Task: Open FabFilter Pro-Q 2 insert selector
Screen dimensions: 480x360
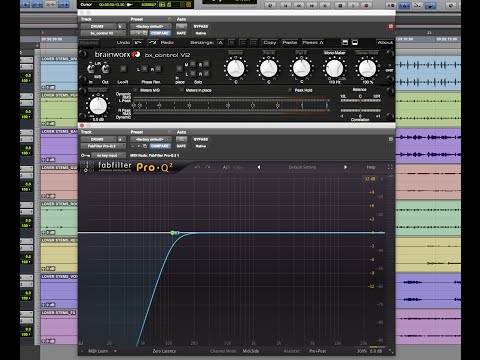Action: [103, 146]
